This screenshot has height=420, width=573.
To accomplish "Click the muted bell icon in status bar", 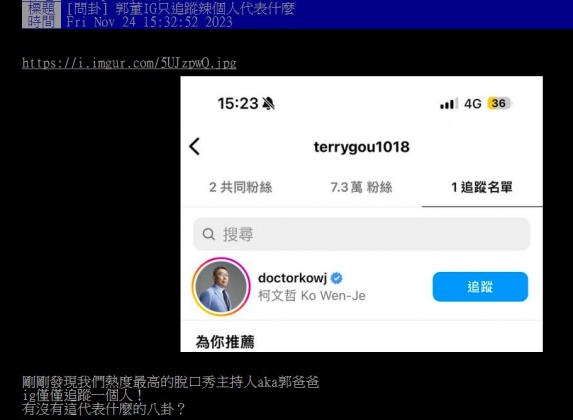I will click(269, 103).
